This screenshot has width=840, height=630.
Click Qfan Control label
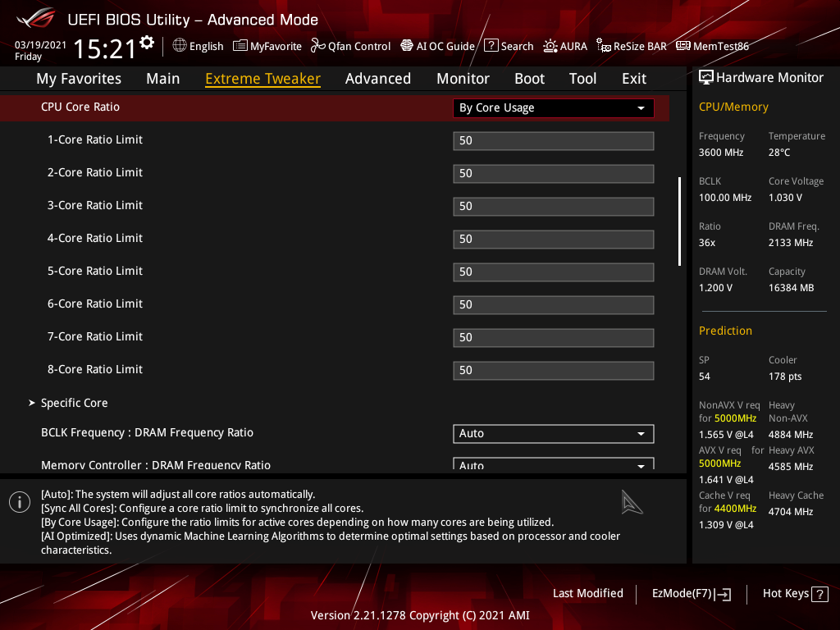coord(359,47)
